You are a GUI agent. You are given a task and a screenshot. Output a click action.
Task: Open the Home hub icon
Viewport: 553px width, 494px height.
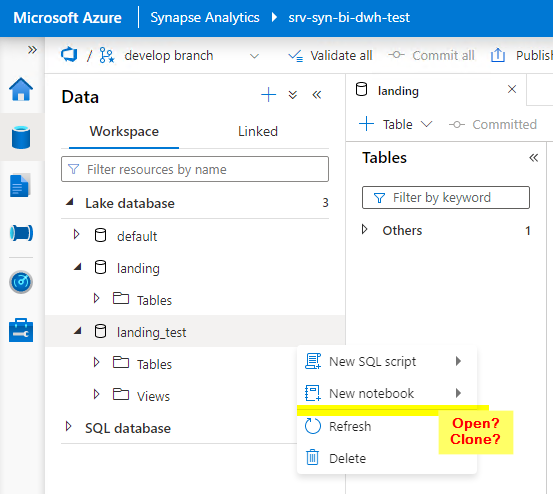click(21, 89)
